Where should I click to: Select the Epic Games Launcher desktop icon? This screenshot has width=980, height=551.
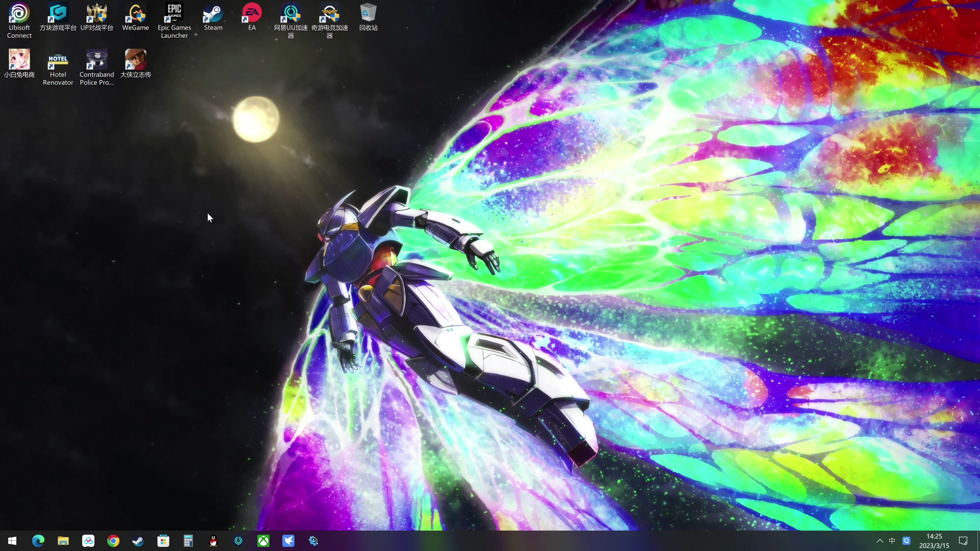click(175, 21)
